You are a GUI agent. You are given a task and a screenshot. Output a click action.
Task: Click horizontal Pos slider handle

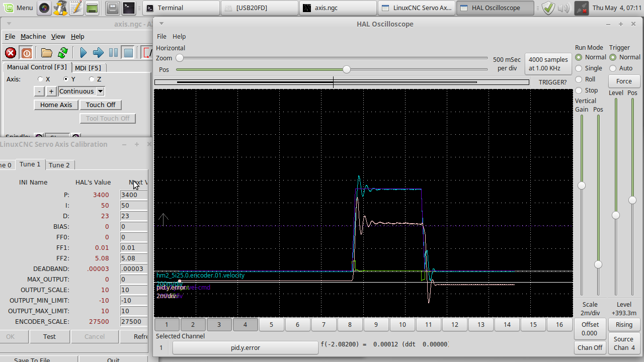coord(346,69)
